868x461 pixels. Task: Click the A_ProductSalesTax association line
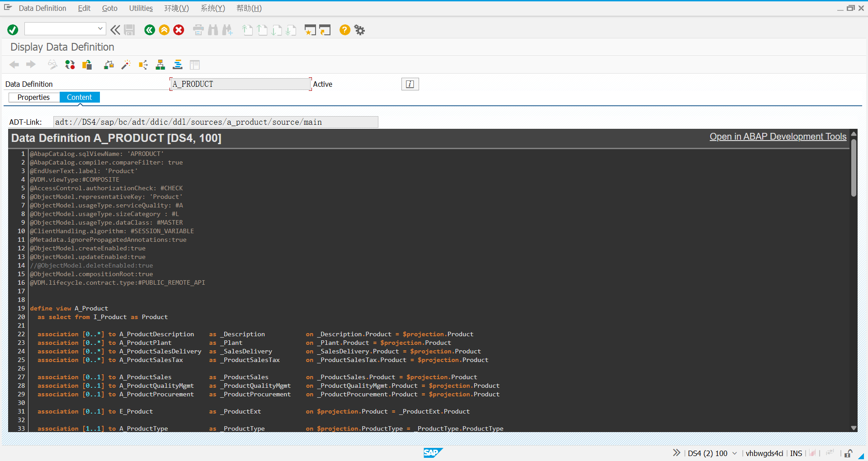(263, 360)
